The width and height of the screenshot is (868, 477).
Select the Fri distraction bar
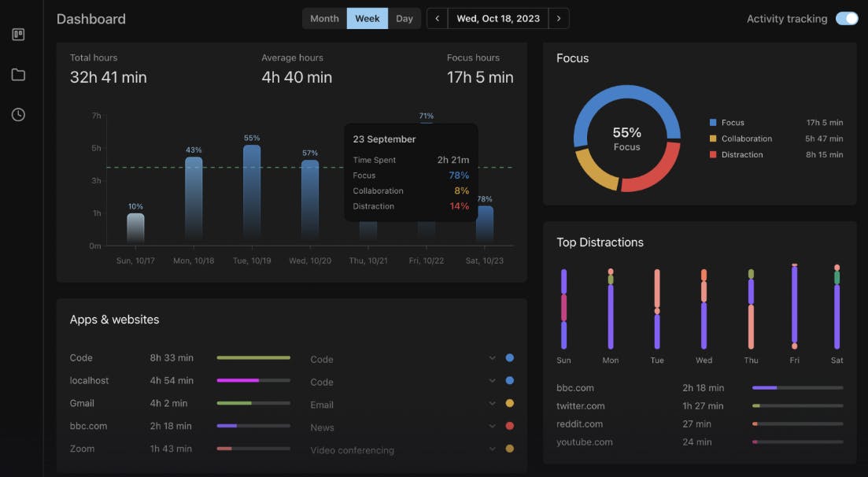click(794, 306)
